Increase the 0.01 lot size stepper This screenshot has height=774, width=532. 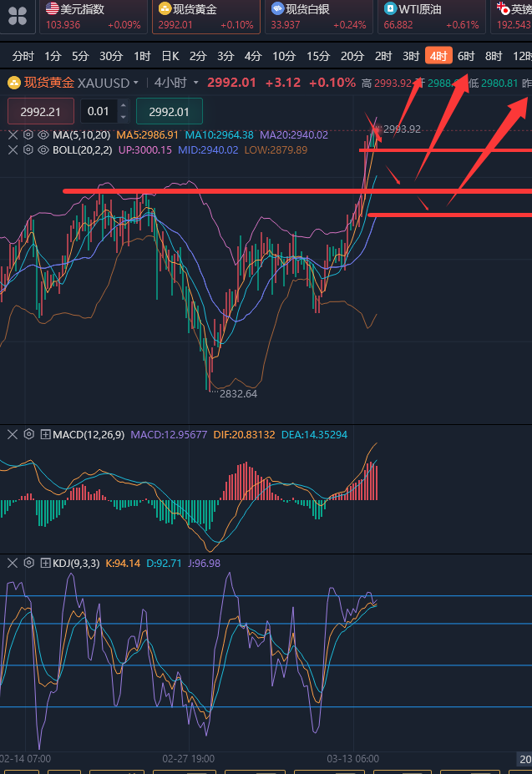(124, 105)
